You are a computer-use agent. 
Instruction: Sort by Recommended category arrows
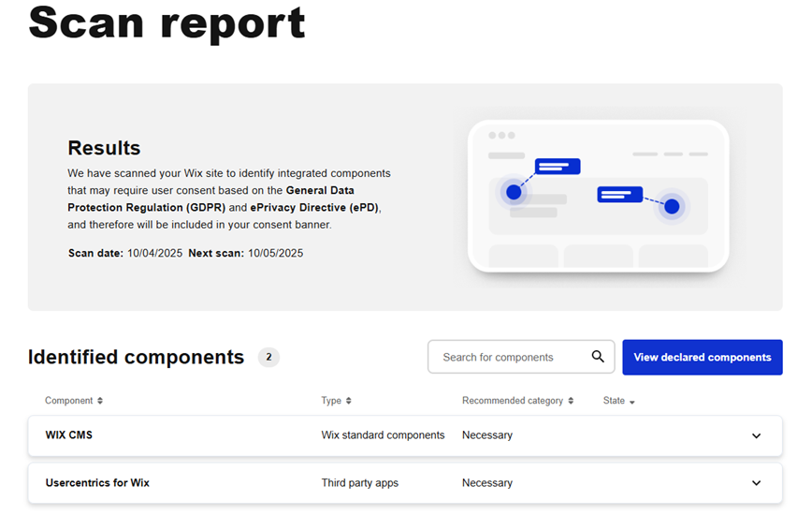click(x=571, y=401)
